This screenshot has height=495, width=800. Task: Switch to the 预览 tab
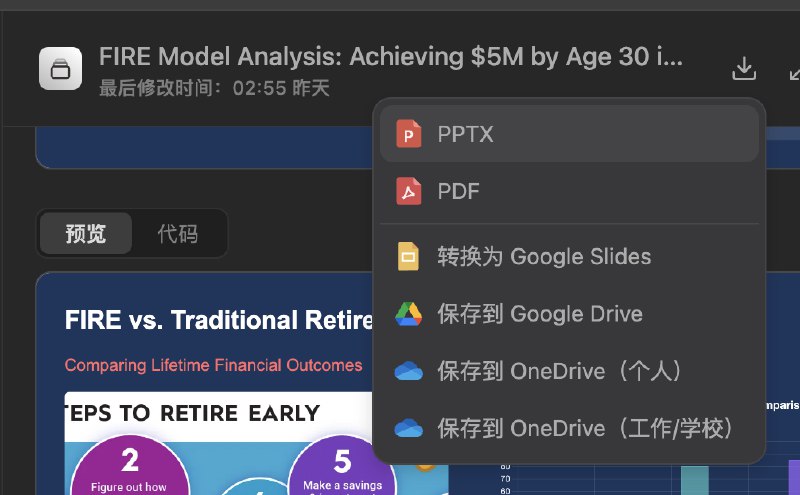click(x=86, y=234)
